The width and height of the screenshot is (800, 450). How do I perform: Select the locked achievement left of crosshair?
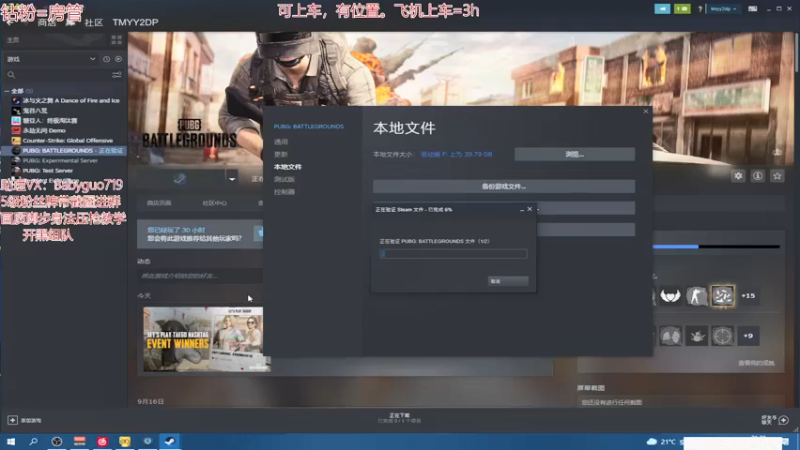(x=696, y=336)
